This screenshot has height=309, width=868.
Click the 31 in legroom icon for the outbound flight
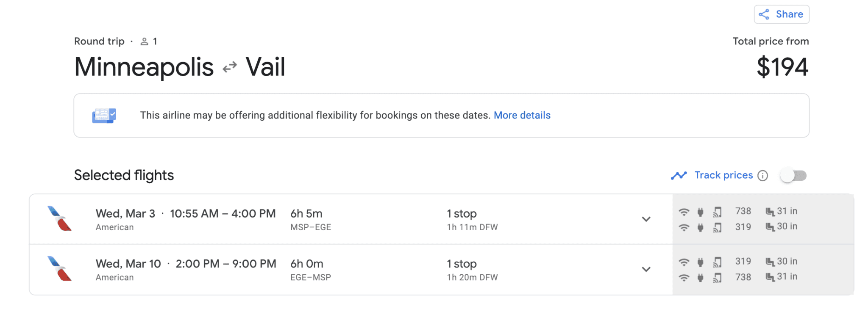(x=770, y=211)
